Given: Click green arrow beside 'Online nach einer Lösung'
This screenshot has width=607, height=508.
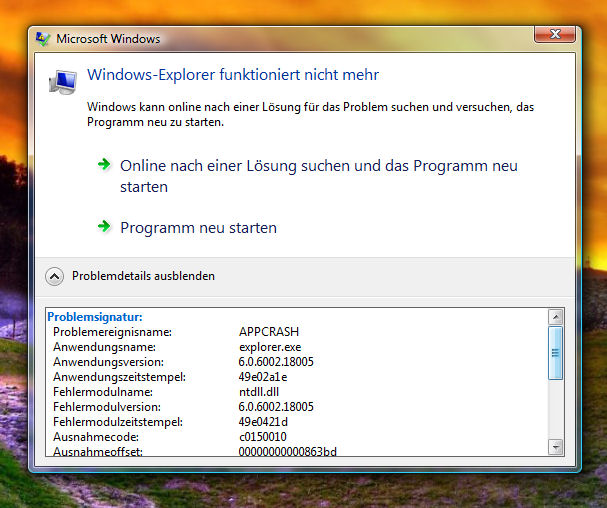Looking at the screenshot, I should [x=104, y=165].
